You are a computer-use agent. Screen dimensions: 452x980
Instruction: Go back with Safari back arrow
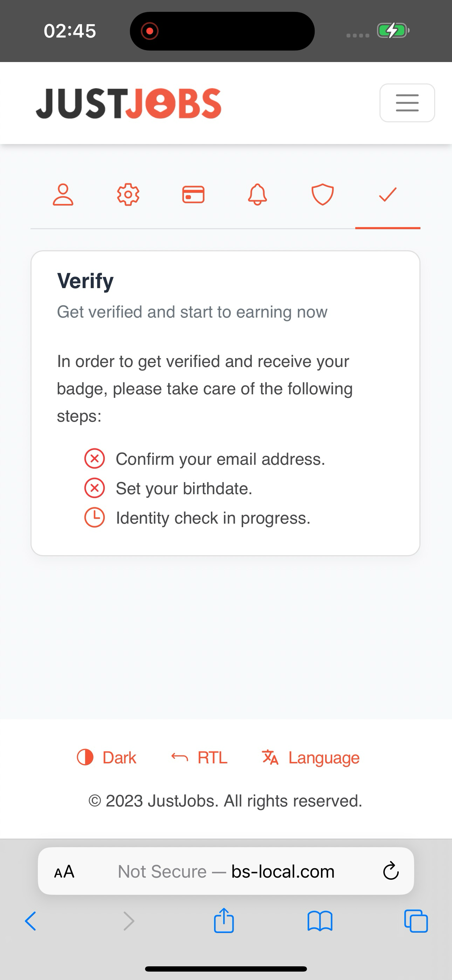pyautogui.click(x=30, y=921)
